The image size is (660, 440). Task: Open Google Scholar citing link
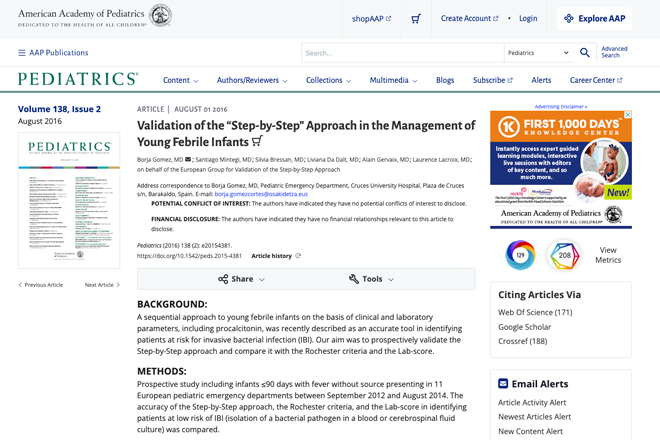tap(524, 327)
